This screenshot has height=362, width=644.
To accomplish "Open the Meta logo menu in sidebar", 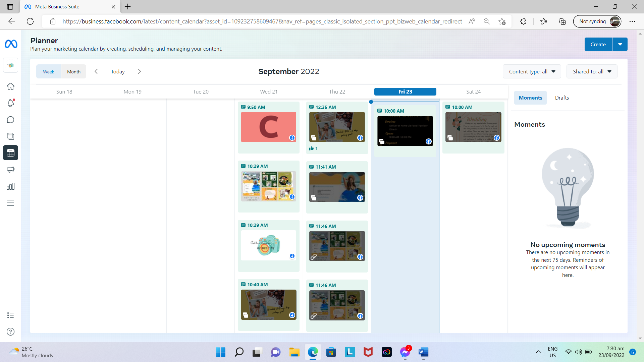I will [x=11, y=44].
